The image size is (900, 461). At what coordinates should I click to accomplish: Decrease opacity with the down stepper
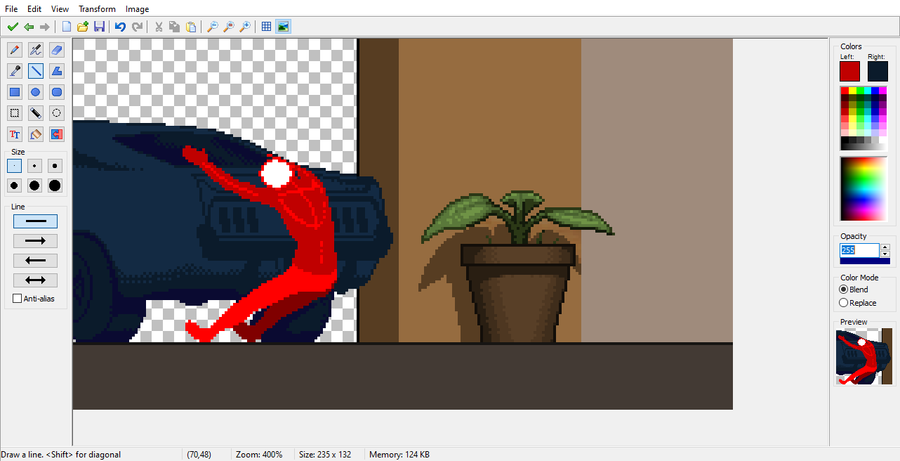(x=885, y=254)
